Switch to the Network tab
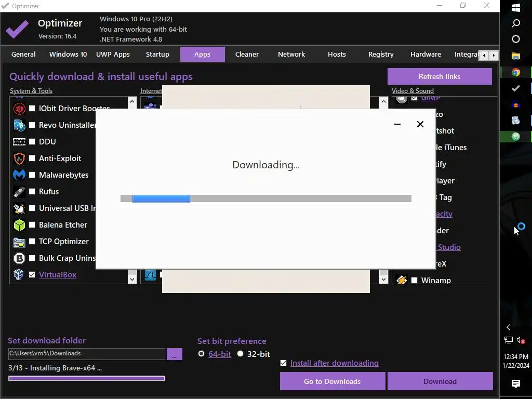 pos(291,54)
